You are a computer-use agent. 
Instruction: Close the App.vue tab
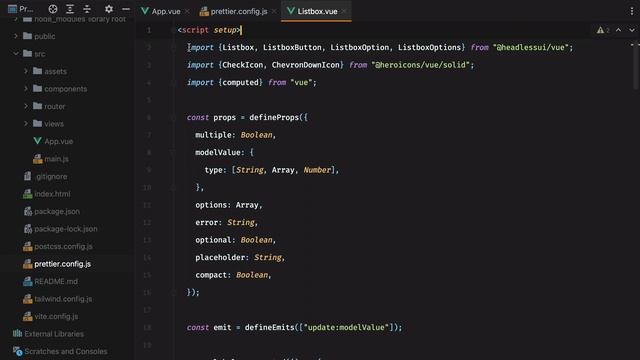coord(187,11)
